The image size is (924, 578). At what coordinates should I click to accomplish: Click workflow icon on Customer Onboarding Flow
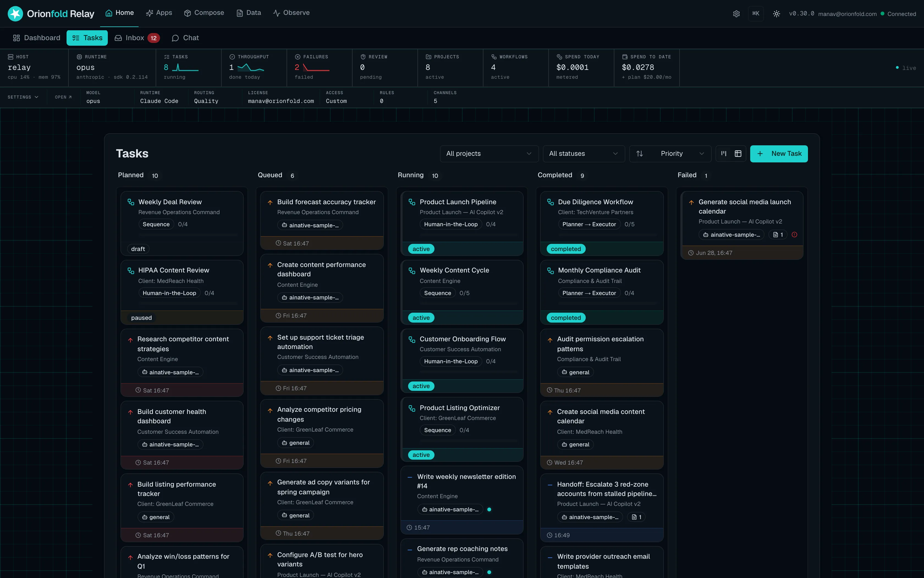click(412, 339)
